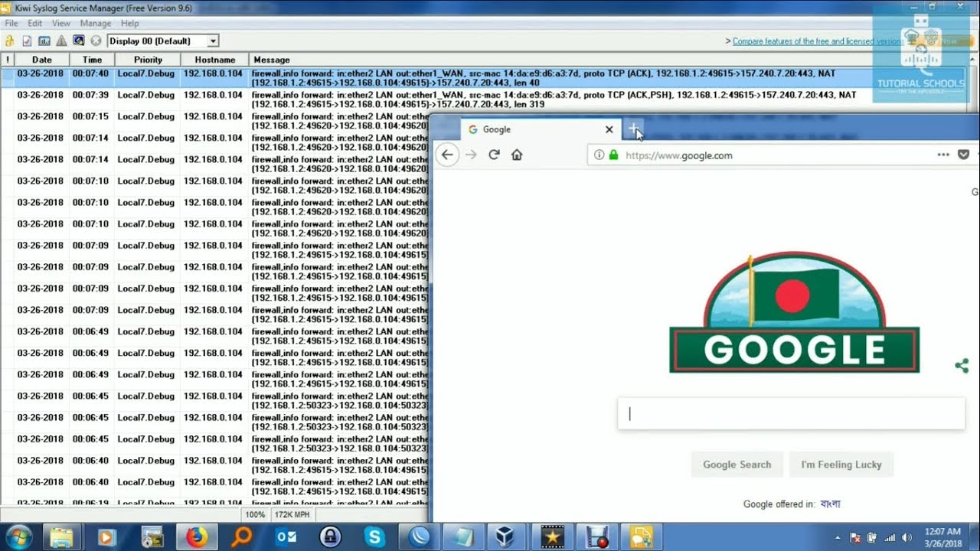Open a new tab with the plus button
The width and height of the screenshot is (980, 551).
634,129
